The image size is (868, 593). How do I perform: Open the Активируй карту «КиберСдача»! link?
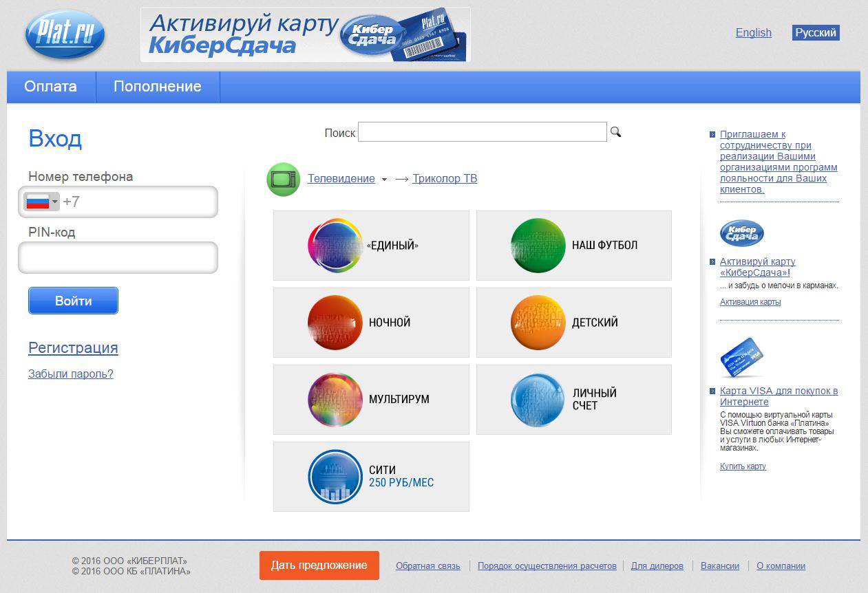pos(758,267)
